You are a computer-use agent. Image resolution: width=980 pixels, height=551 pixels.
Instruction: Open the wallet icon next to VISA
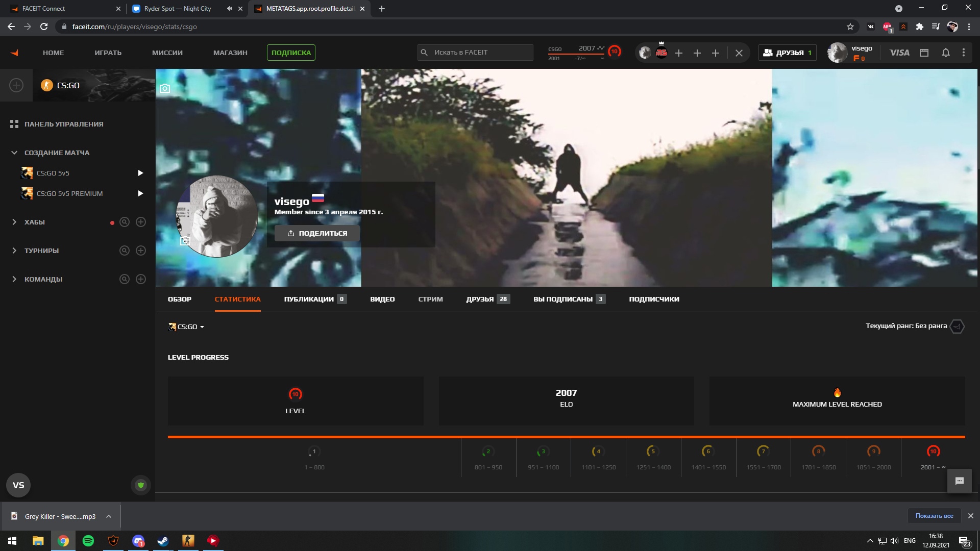(x=924, y=53)
